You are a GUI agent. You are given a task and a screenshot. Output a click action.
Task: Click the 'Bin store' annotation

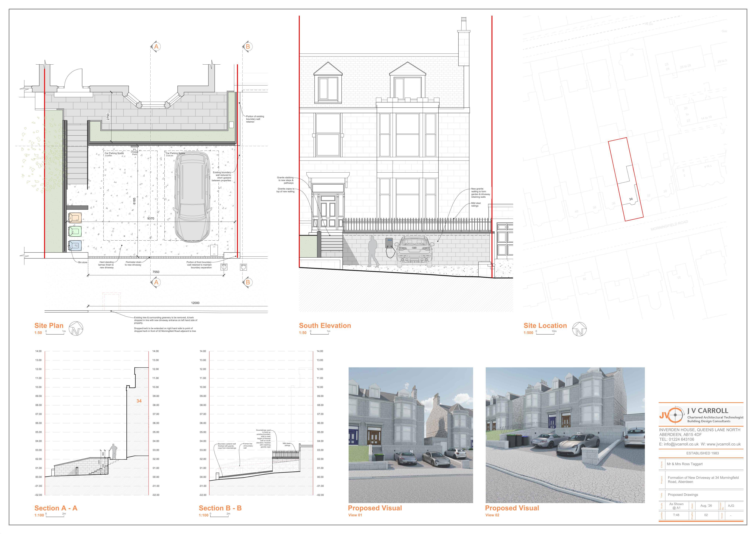pos(83,262)
